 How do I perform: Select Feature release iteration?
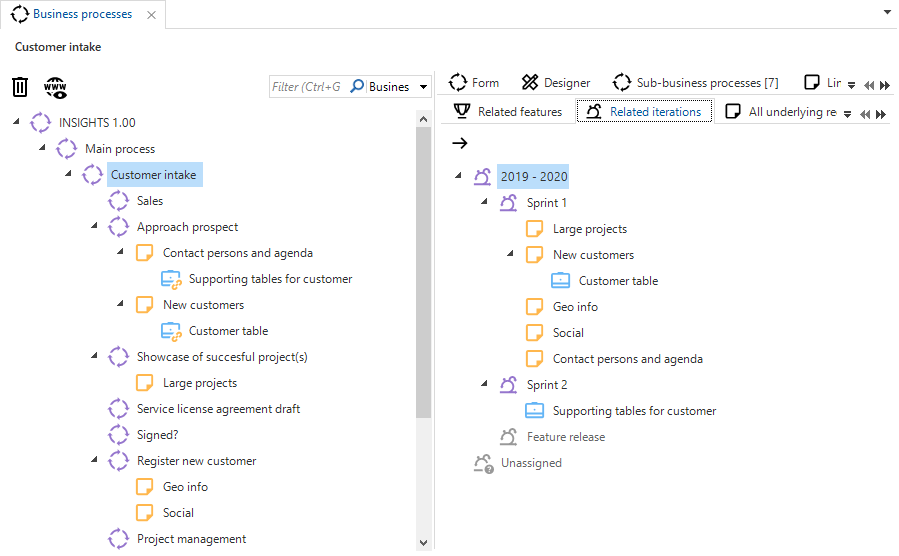tap(565, 437)
